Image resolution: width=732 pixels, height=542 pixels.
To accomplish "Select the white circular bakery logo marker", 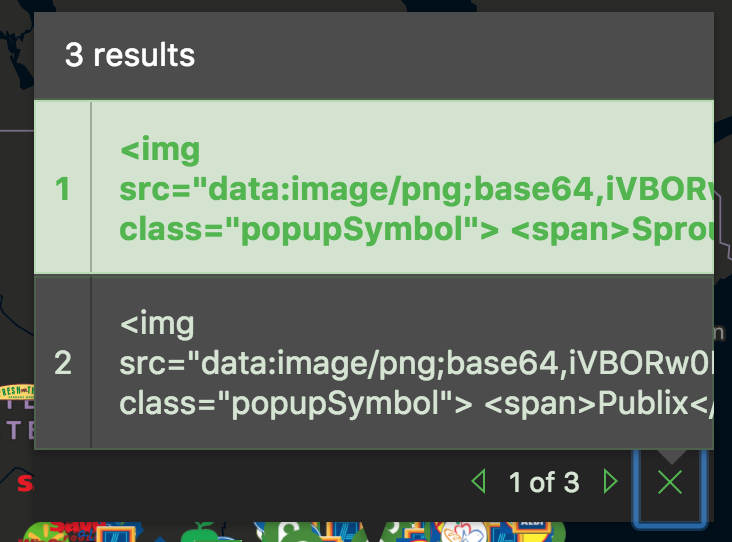I will pos(463,532).
